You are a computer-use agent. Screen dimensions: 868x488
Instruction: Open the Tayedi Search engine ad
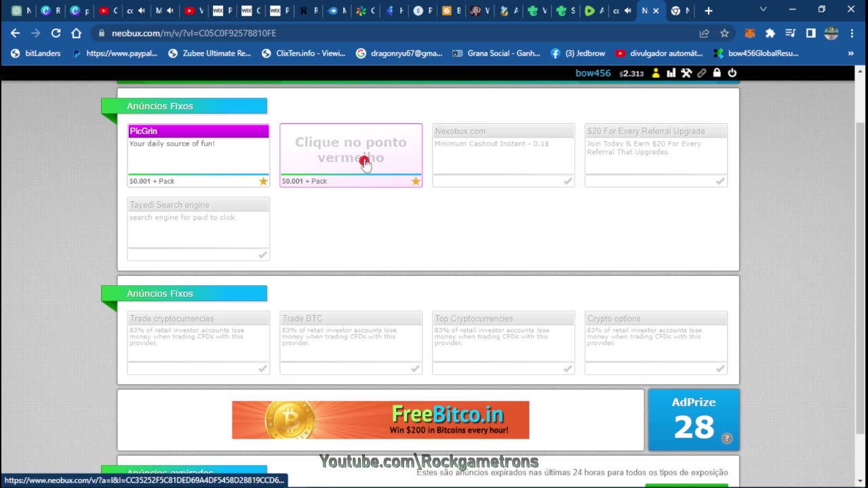coord(199,229)
